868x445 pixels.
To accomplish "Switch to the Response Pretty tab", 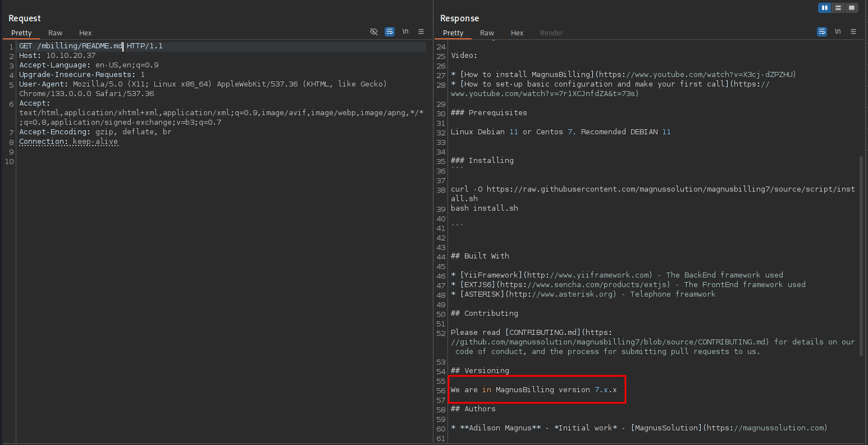I will 453,33.
